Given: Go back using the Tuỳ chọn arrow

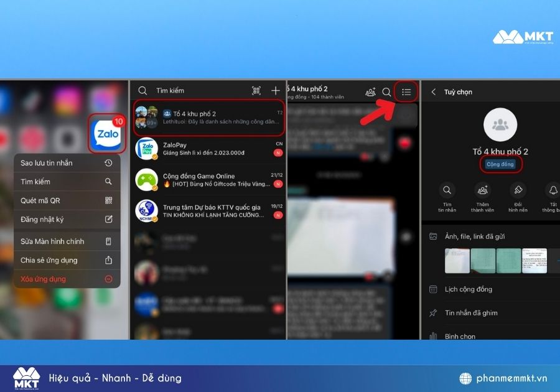Looking at the screenshot, I should pos(434,92).
